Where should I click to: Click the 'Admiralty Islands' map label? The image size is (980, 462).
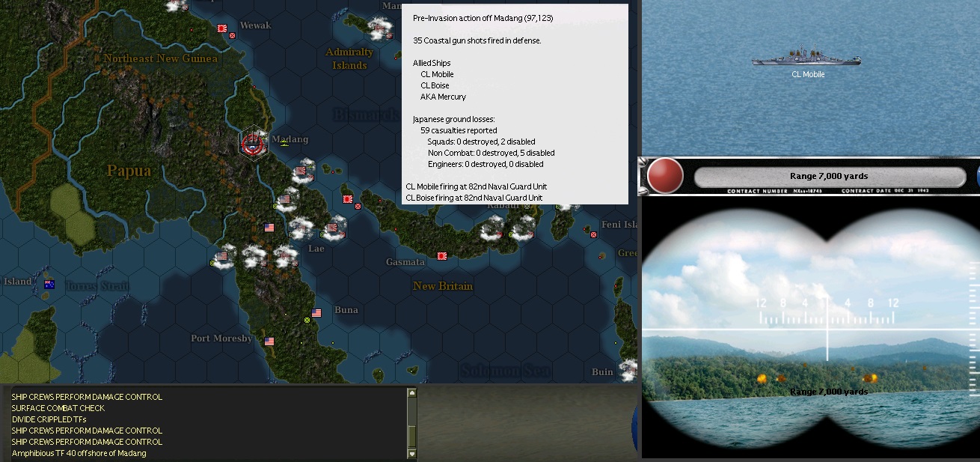(x=349, y=58)
